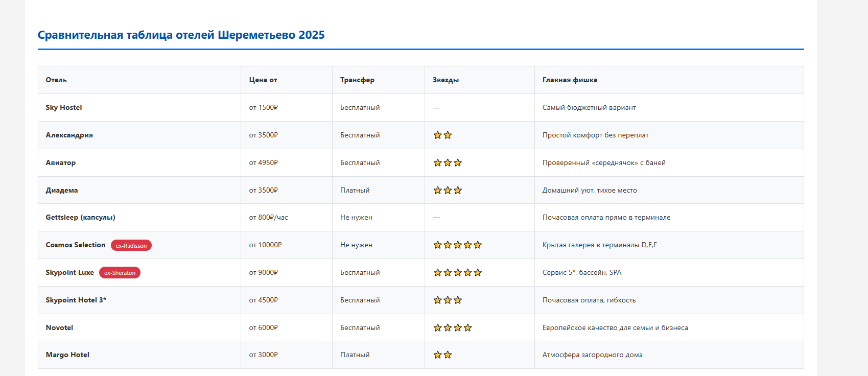Click 'Не нужен' transfer in Gettsleep row

pos(356,217)
